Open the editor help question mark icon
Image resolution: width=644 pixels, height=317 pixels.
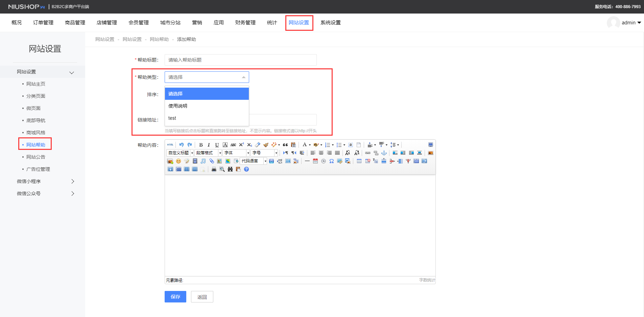(x=246, y=169)
